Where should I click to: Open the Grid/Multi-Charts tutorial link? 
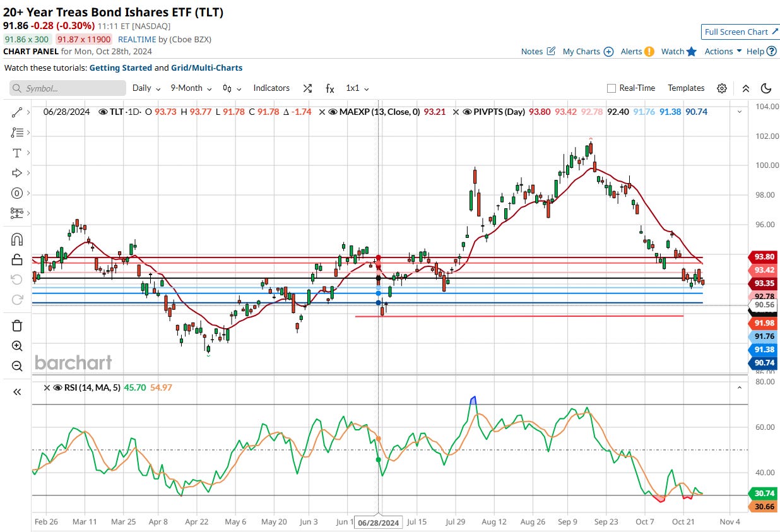tap(206, 68)
